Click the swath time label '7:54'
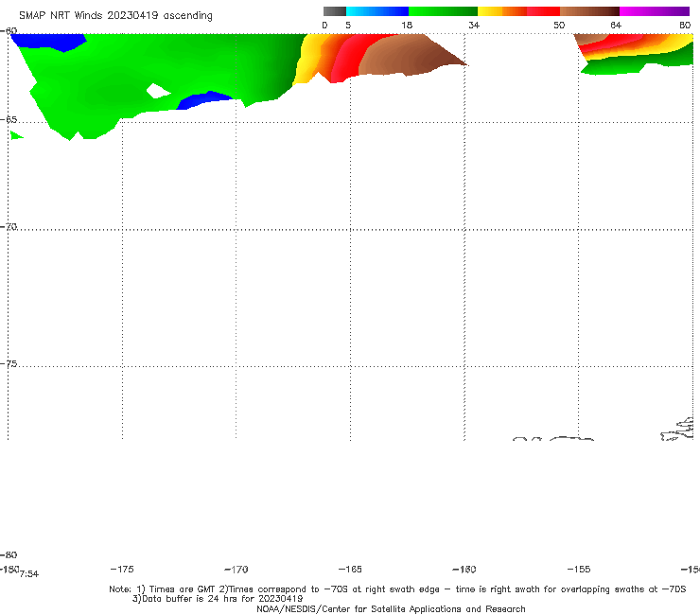The width and height of the screenshot is (700, 615). coord(29,574)
